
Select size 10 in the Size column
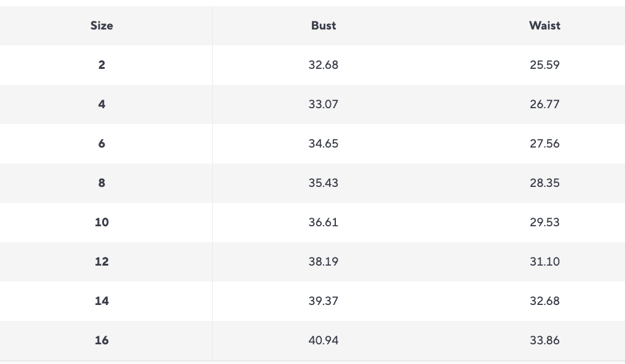102,223
